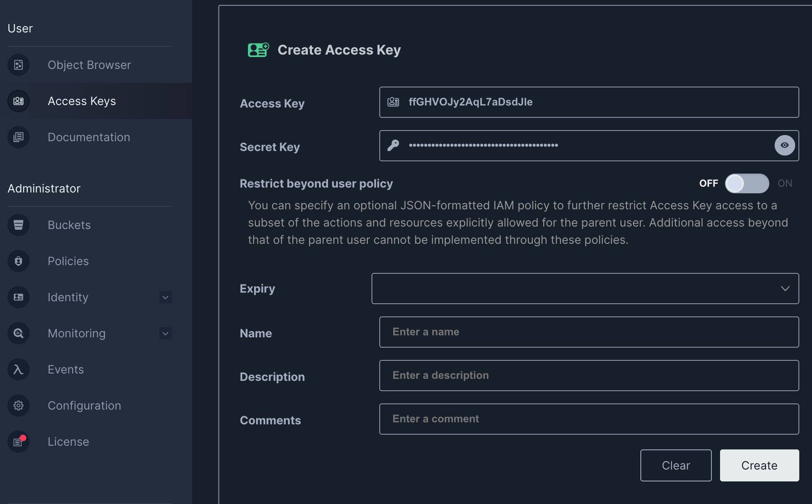Expand the Identity submenu chevron
The image size is (812, 504).
(x=165, y=297)
